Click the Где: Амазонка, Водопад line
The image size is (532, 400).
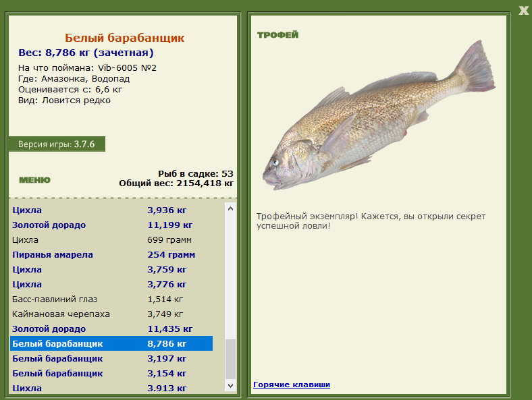[74, 79]
